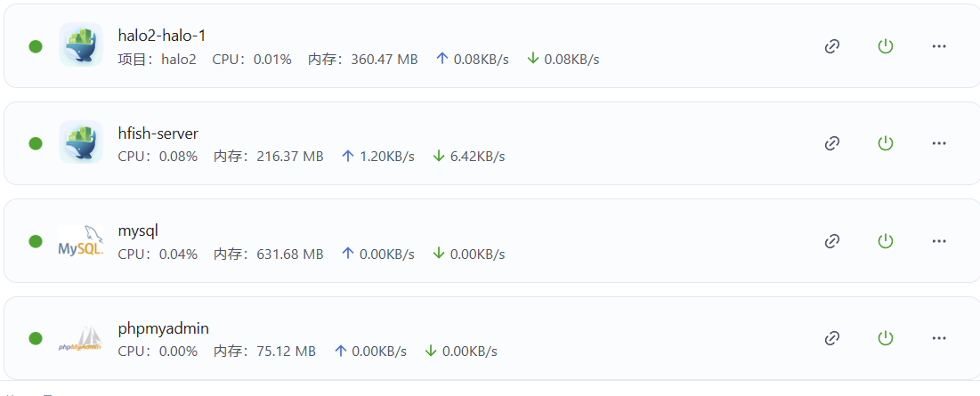Image resolution: width=980 pixels, height=396 pixels.
Task: Click the MySQL logo icon
Action: pos(81,241)
